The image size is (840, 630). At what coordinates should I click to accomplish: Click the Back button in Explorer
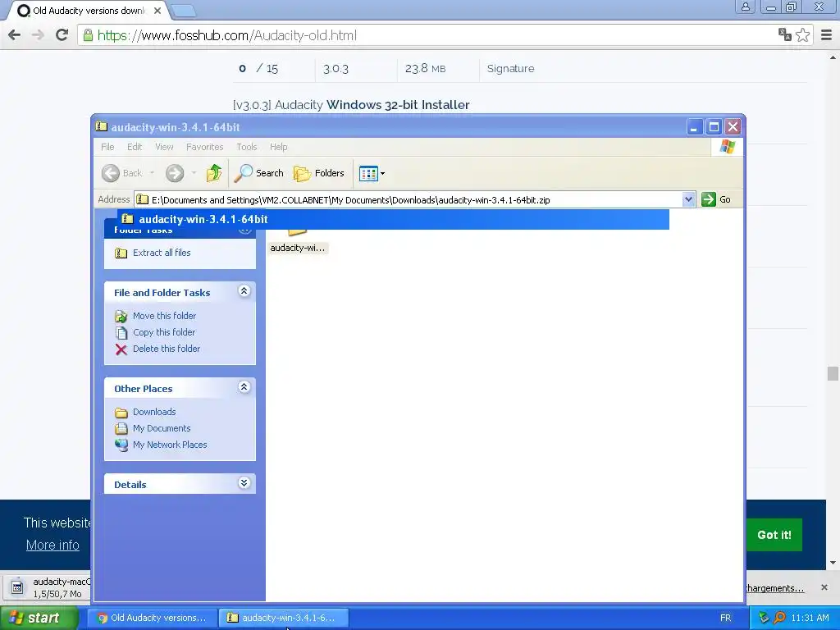tap(123, 173)
